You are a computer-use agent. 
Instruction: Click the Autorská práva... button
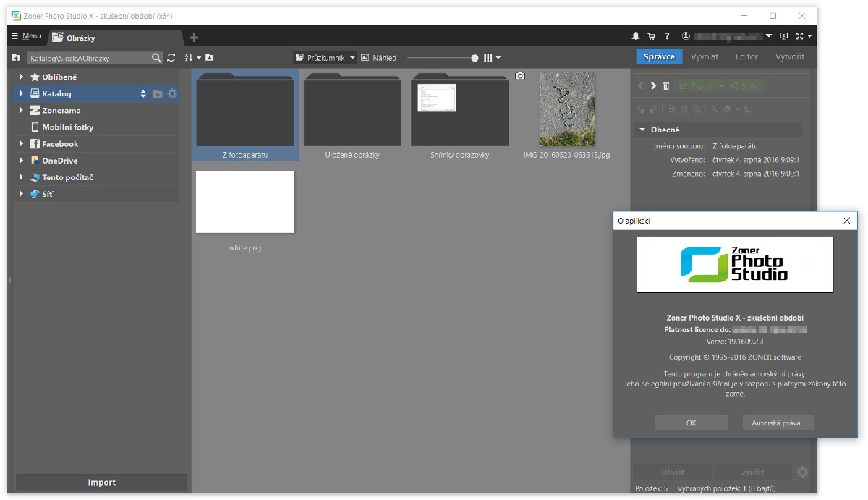tap(778, 423)
